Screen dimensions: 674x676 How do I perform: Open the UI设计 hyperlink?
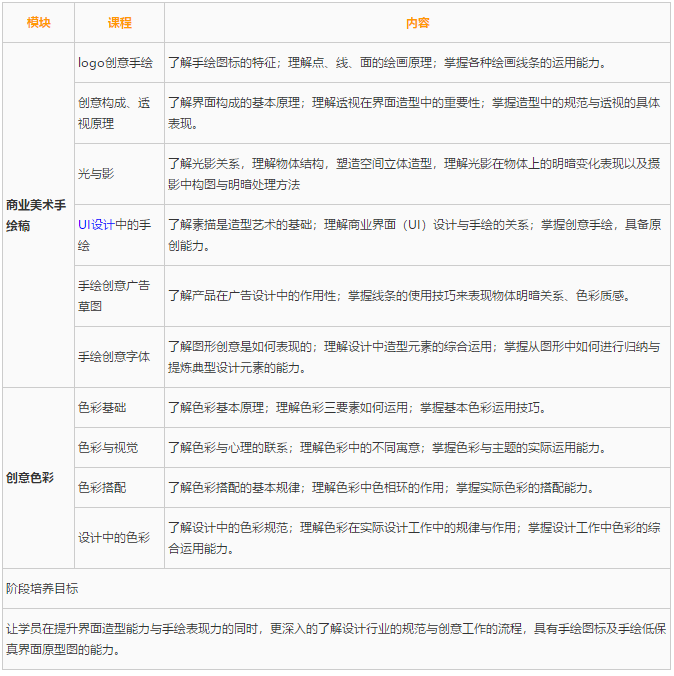tap(96, 225)
